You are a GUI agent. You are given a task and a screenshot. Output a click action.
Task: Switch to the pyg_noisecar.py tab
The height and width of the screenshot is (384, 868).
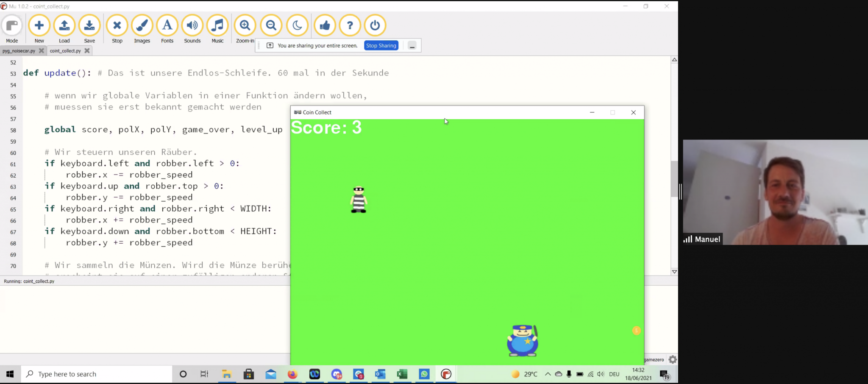pyautogui.click(x=19, y=50)
